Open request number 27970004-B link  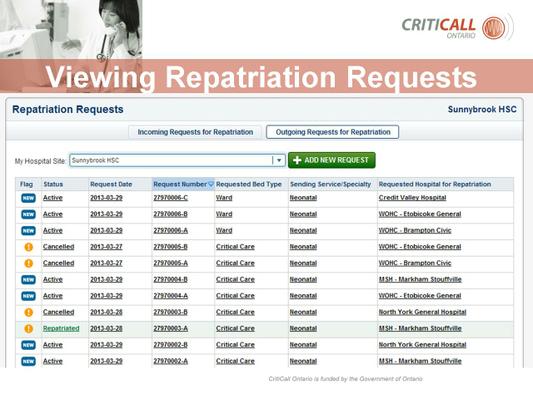(x=170, y=279)
